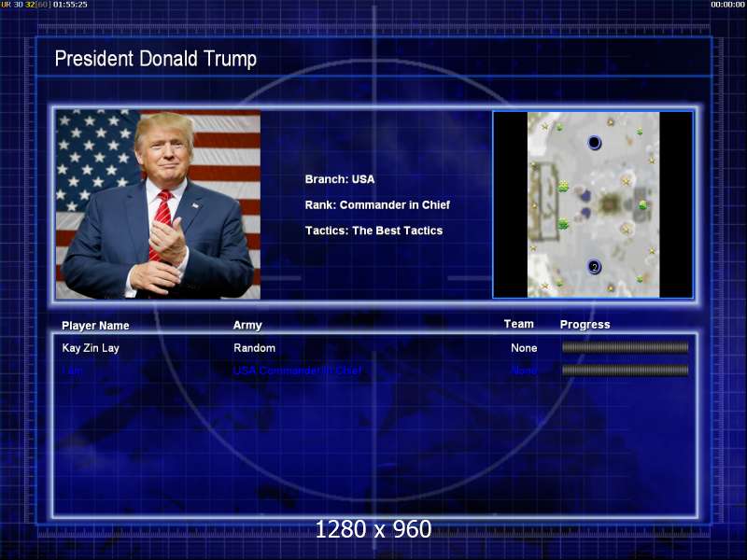Screen dimensions: 747x560
Task: Click the 'USA Commander in Chief' army entry
Action: [x=297, y=370]
